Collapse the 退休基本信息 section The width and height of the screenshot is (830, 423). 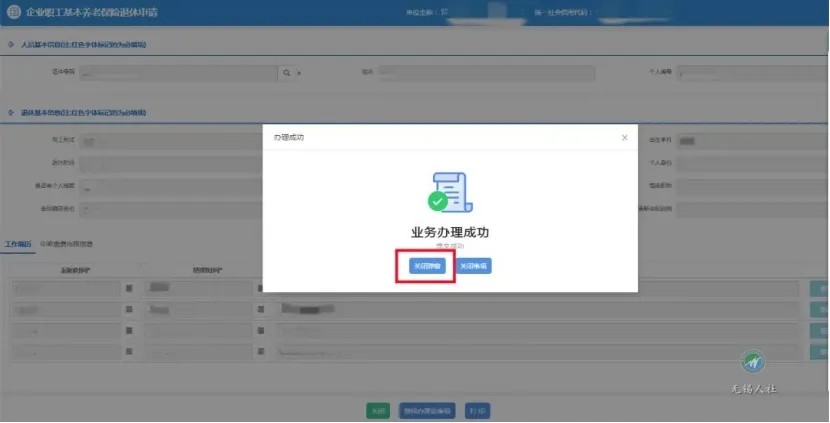point(10,114)
